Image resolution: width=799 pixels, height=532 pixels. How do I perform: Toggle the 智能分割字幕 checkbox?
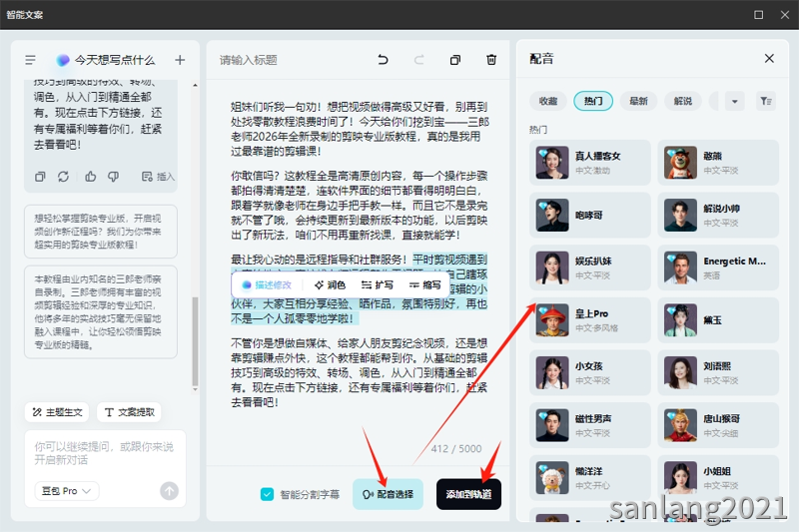(267, 494)
